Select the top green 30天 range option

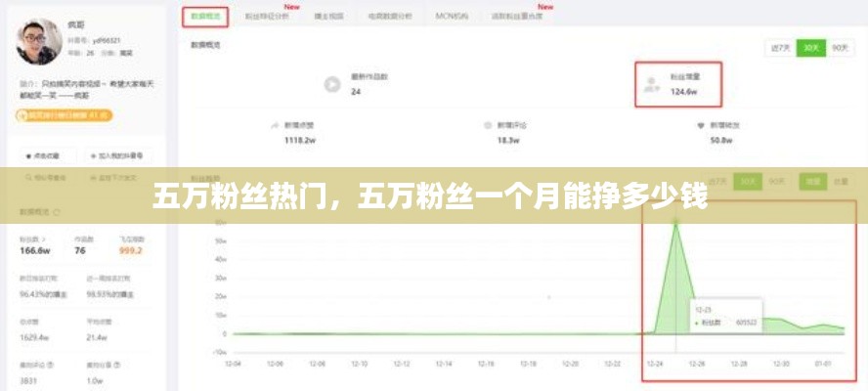pyautogui.click(x=809, y=47)
